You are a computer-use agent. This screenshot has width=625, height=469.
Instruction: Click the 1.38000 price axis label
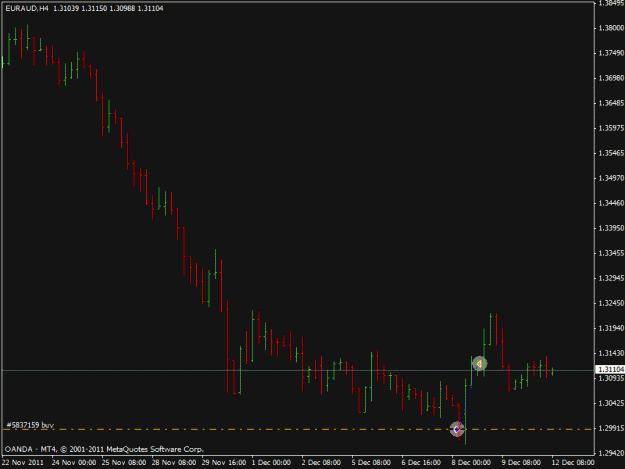(611, 28)
